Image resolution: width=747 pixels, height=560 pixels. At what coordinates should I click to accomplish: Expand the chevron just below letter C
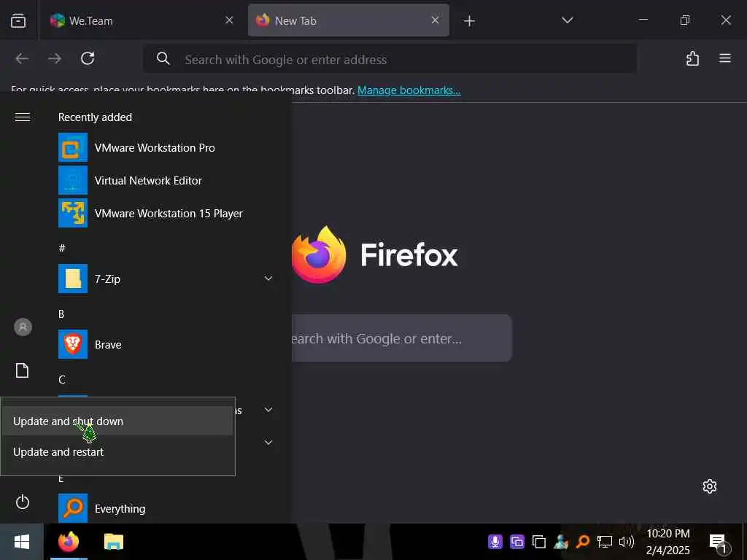[x=268, y=410]
